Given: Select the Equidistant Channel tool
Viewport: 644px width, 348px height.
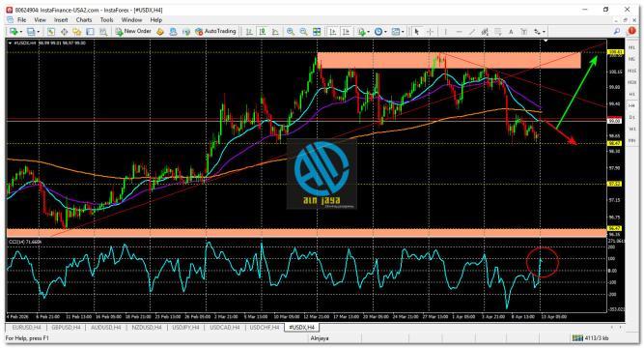Looking at the screenshot, I should pos(485,32).
